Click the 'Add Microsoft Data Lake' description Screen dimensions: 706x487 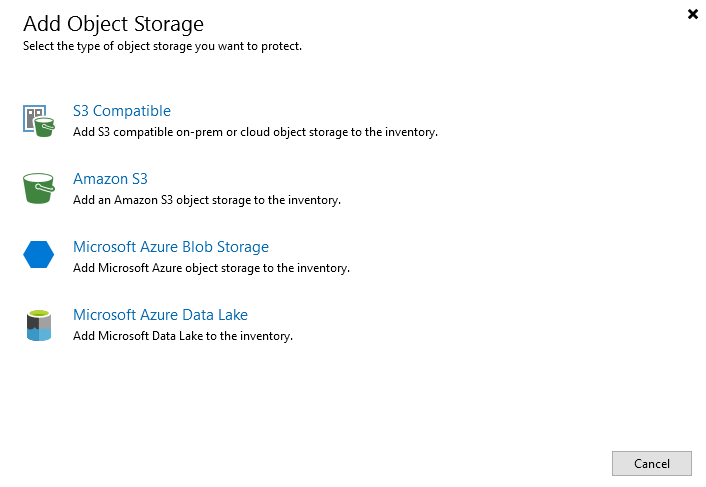coord(183,336)
